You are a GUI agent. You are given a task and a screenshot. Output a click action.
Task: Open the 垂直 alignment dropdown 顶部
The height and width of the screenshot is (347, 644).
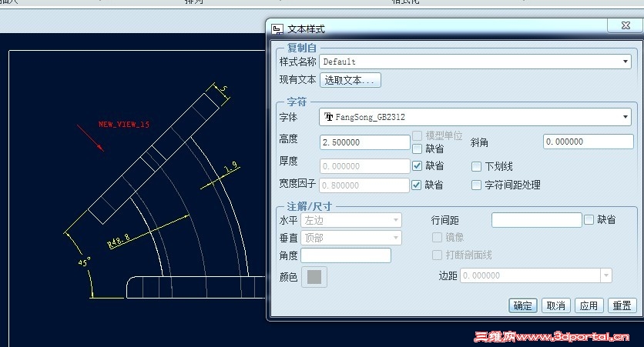pyautogui.click(x=351, y=238)
